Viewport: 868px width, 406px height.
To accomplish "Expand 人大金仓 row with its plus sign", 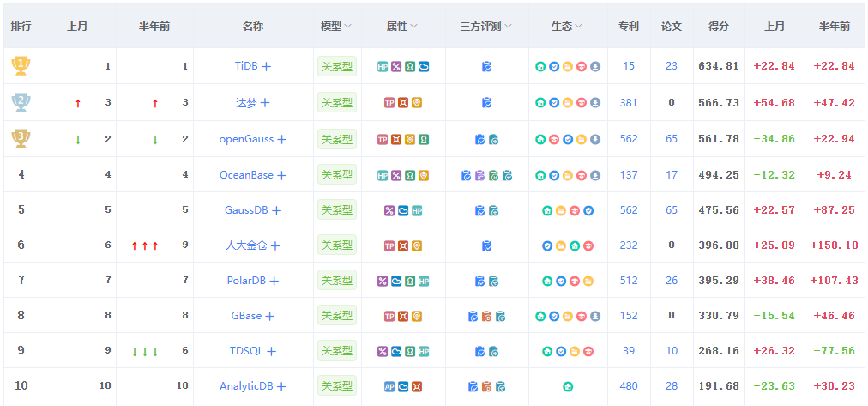I will tap(275, 246).
